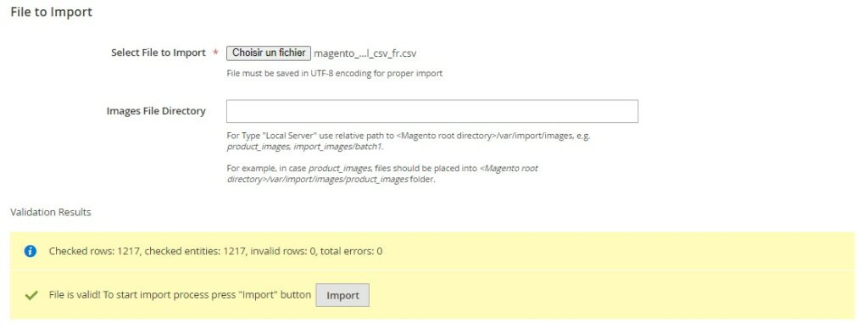The width and height of the screenshot is (868, 334).
Task: Click the red required asterisk
Action: (215, 53)
